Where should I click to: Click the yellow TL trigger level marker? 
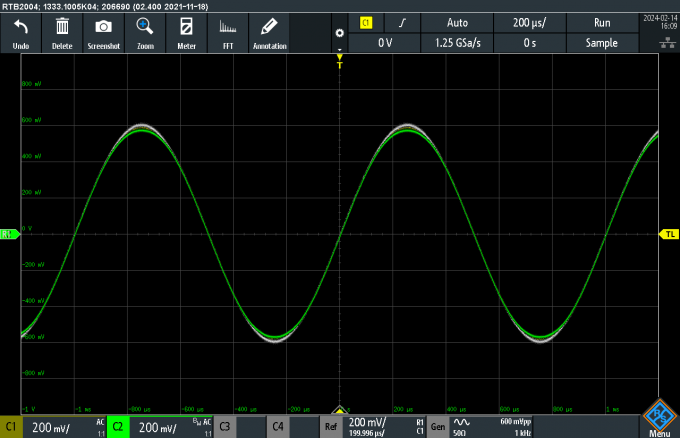tap(669, 234)
